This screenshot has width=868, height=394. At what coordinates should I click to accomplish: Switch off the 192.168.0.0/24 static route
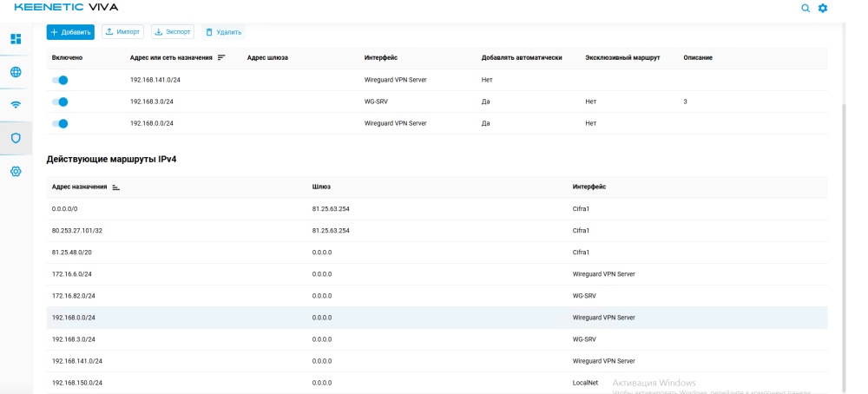coord(60,123)
